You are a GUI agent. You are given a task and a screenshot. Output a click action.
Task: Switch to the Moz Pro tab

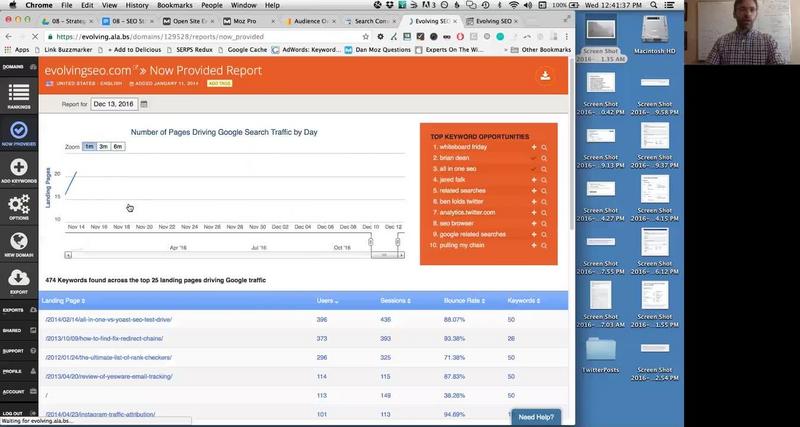tap(249, 21)
